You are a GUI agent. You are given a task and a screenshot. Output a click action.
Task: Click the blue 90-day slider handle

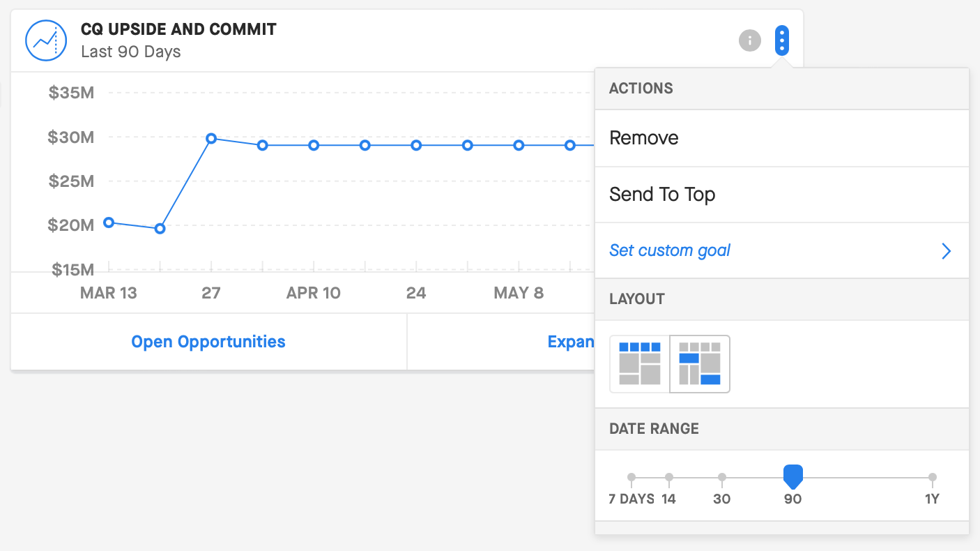(x=793, y=476)
